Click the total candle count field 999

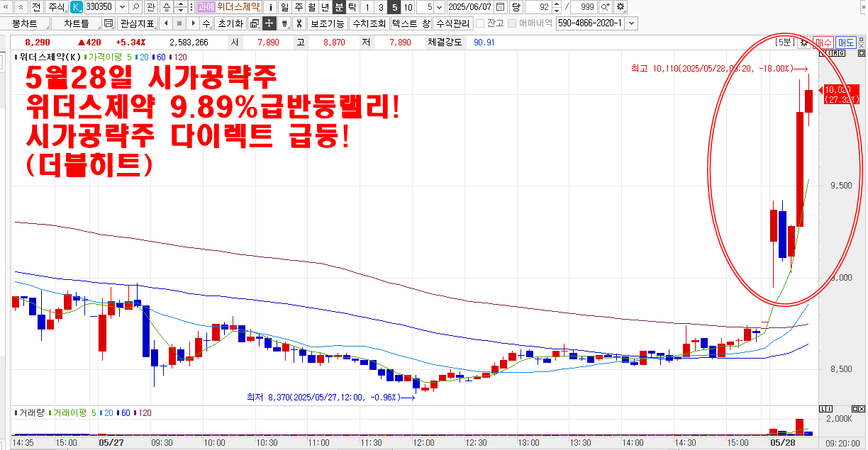point(583,7)
